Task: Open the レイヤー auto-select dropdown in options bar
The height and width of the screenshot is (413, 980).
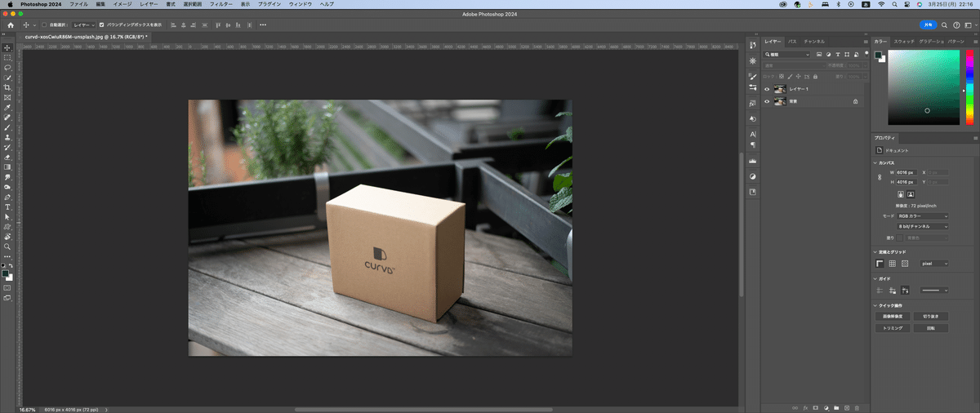Action: [83, 24]
